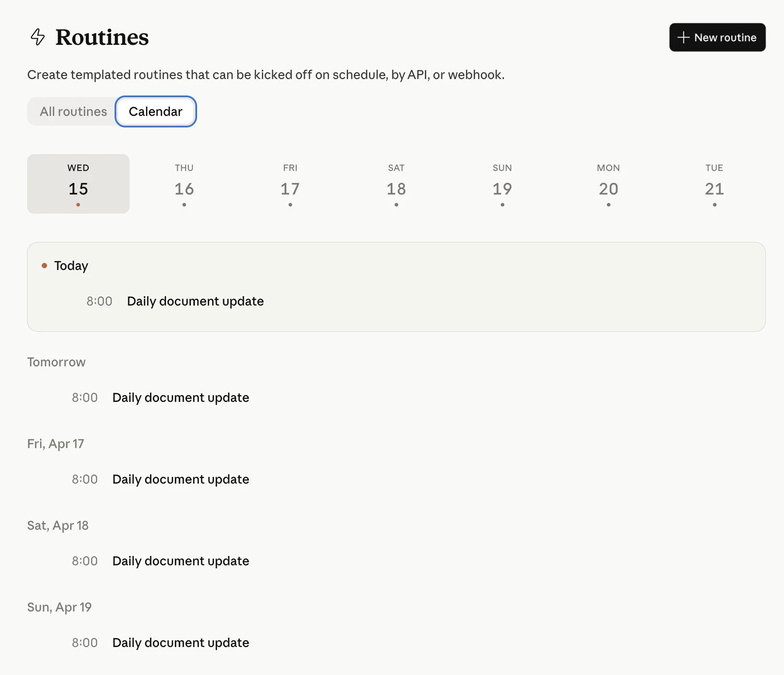This screenshot has height=675, width=784.
Task: Click the plus icon on New routine
Action: tap(682, 37)
